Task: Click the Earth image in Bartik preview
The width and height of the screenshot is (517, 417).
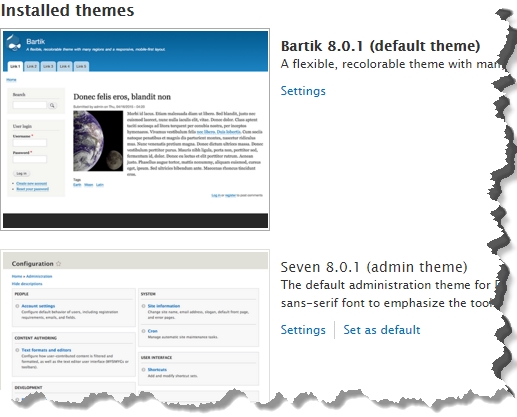Action: 98,141
